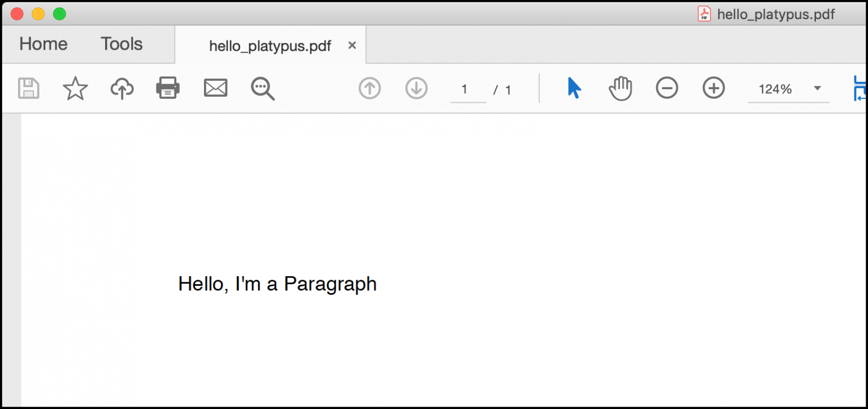Viewport: 868px width, 409px height.
Task: Go to the next page down arrow
Action: tap(416, 89)
